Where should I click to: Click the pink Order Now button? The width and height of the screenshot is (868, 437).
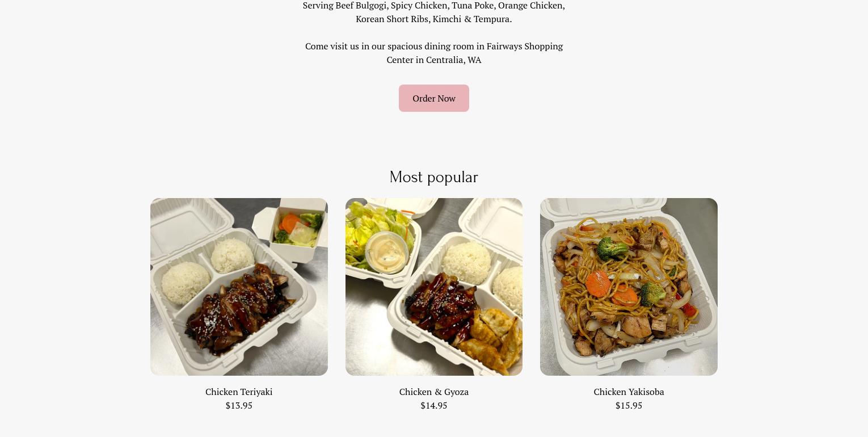pyautogui.click(x=434, y=98)
